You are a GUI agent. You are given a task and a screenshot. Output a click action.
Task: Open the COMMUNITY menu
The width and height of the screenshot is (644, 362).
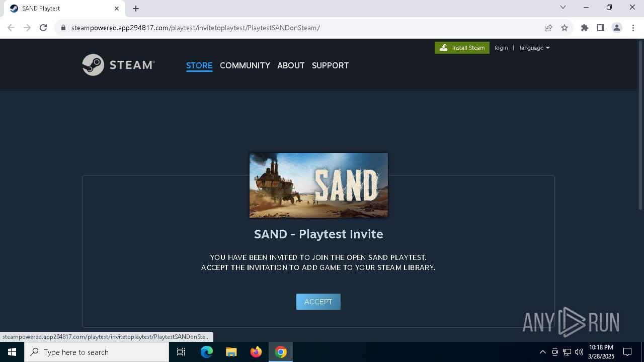(x=245, y=65)
